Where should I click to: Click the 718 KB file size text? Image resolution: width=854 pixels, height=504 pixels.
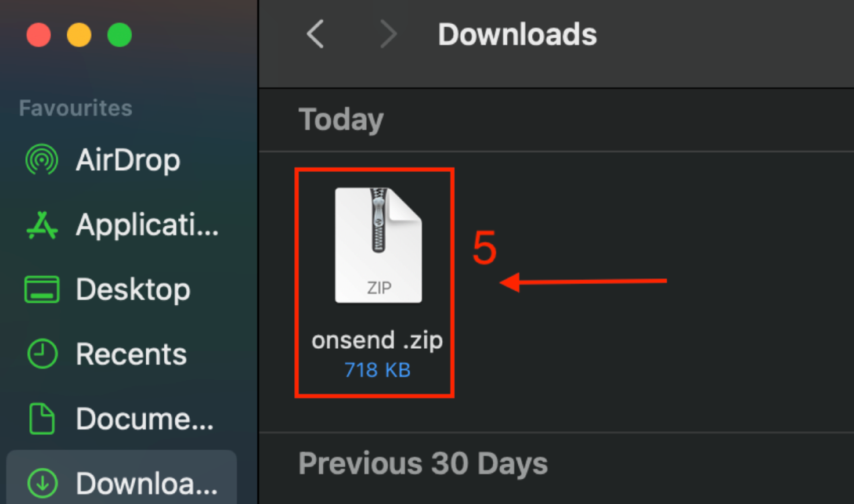click(377, 370)
